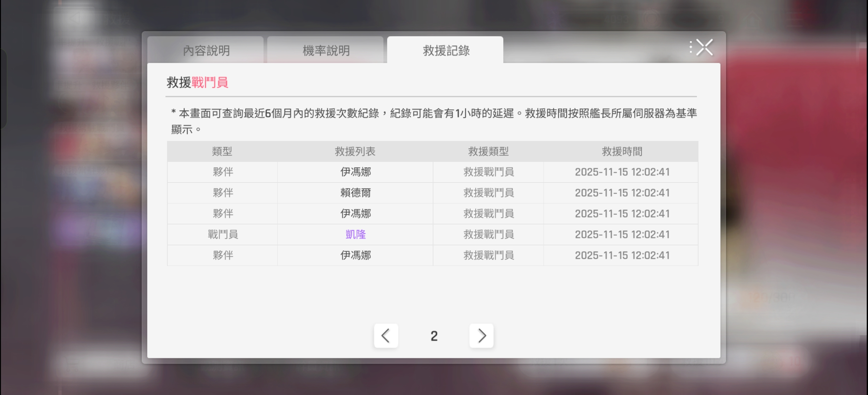Screen dimensions: 868x395
Task: Close the rescue record dialog with the X icon
Action: pyautogui.click(x=704, y=47)
